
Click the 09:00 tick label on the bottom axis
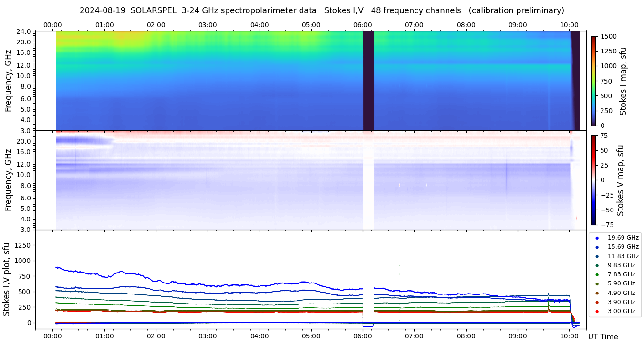click(x=518, y=336)
